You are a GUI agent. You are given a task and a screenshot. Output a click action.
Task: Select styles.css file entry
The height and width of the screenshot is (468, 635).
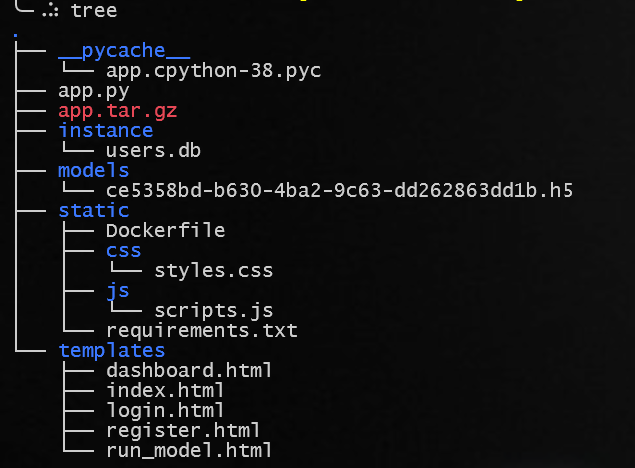pyautogui.click(x=213, y=271)
